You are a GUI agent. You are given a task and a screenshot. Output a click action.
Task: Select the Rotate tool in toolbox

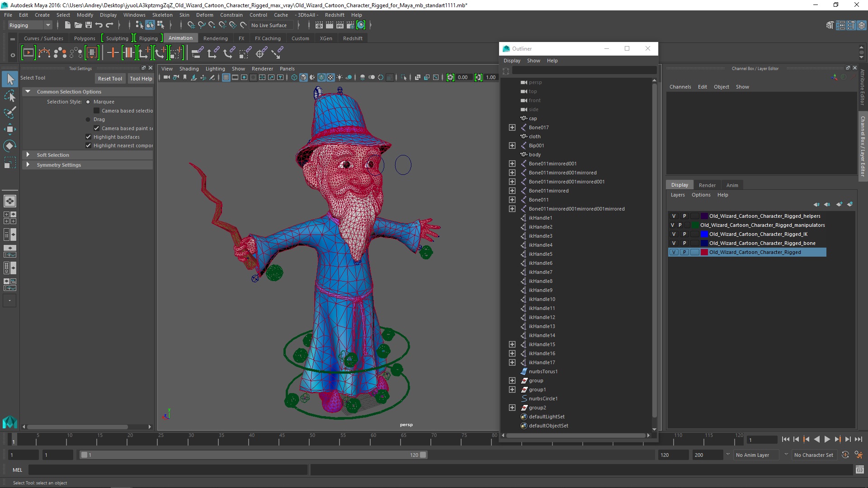pos(9,146)
